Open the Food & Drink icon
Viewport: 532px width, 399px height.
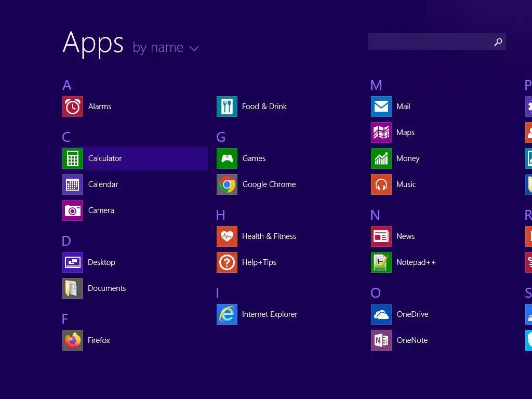tap(227, 107)
